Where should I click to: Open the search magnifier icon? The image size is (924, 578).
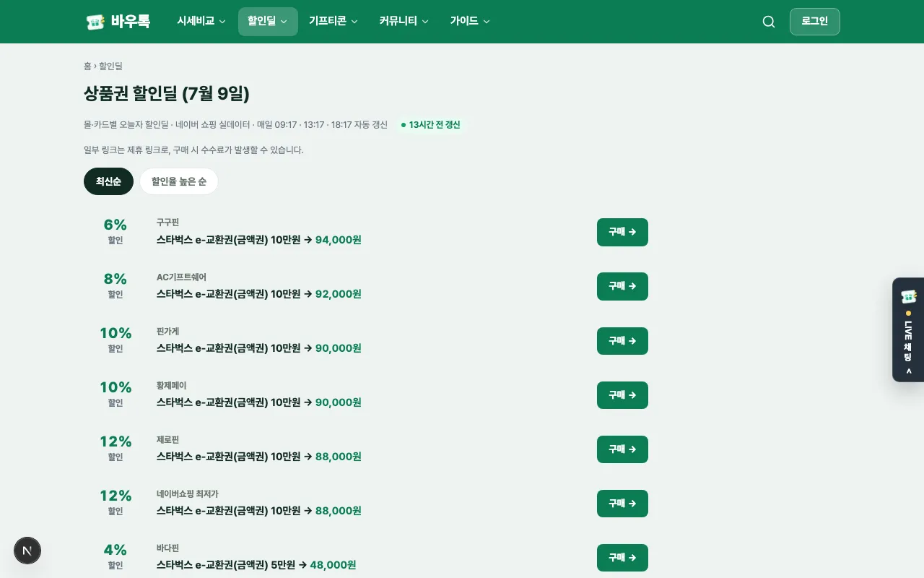click(769, 22)
